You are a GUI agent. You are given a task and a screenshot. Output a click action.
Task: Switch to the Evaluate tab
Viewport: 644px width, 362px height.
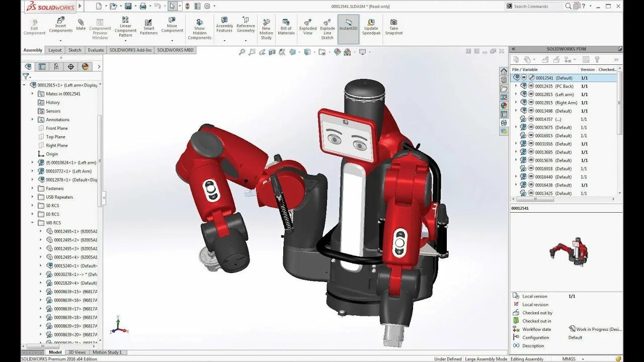(96, 50)
